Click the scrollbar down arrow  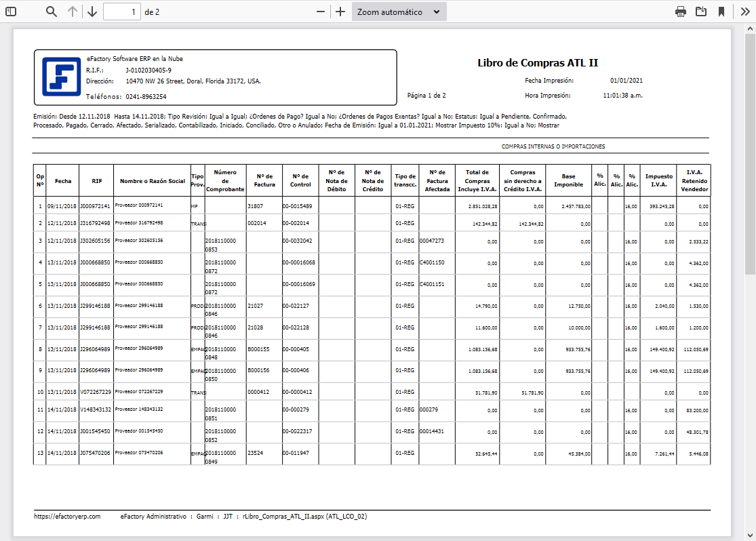point(750,535)
